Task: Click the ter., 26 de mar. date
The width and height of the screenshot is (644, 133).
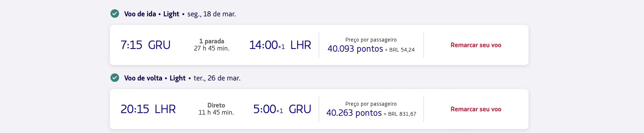Action: [217, 78]
